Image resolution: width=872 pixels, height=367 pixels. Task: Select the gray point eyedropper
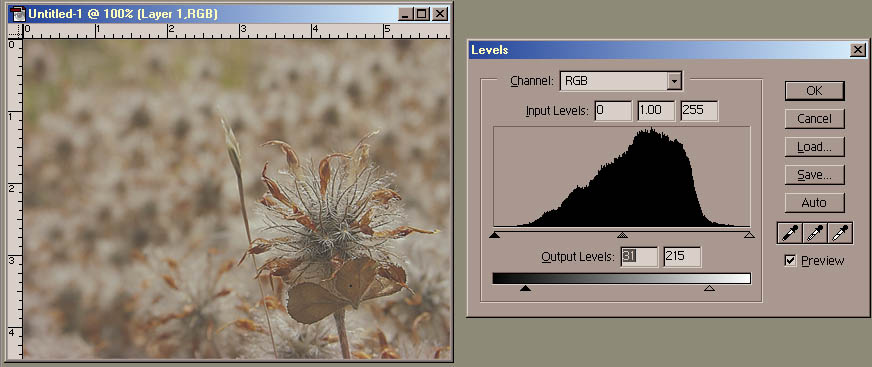click(x=815, y=233)
